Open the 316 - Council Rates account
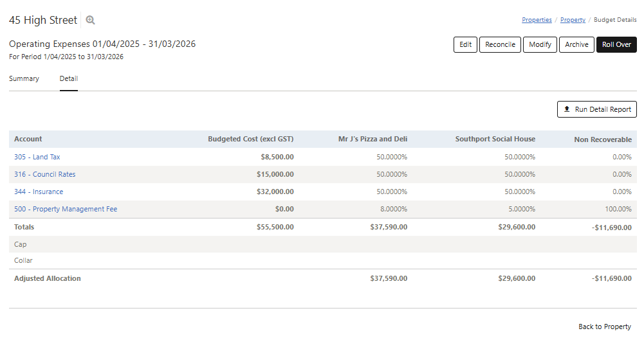Screen dimensions: 644x340 (45, 174)
